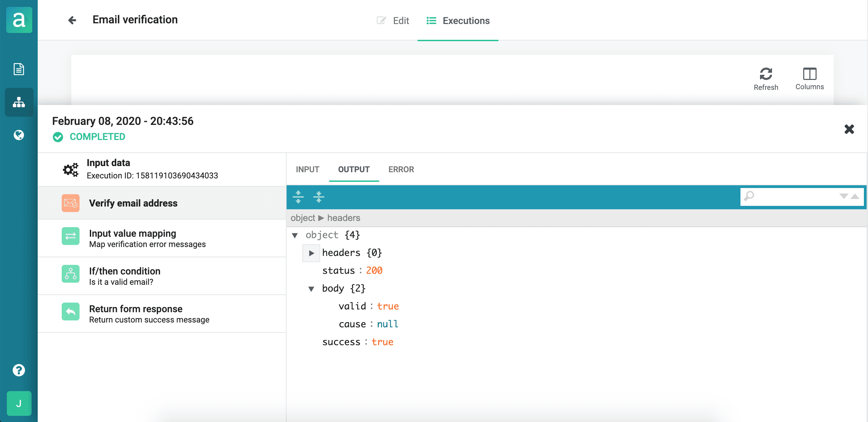Click the status value 200
Viewport: 868px width, 422px height.
(x=374, y=271)
